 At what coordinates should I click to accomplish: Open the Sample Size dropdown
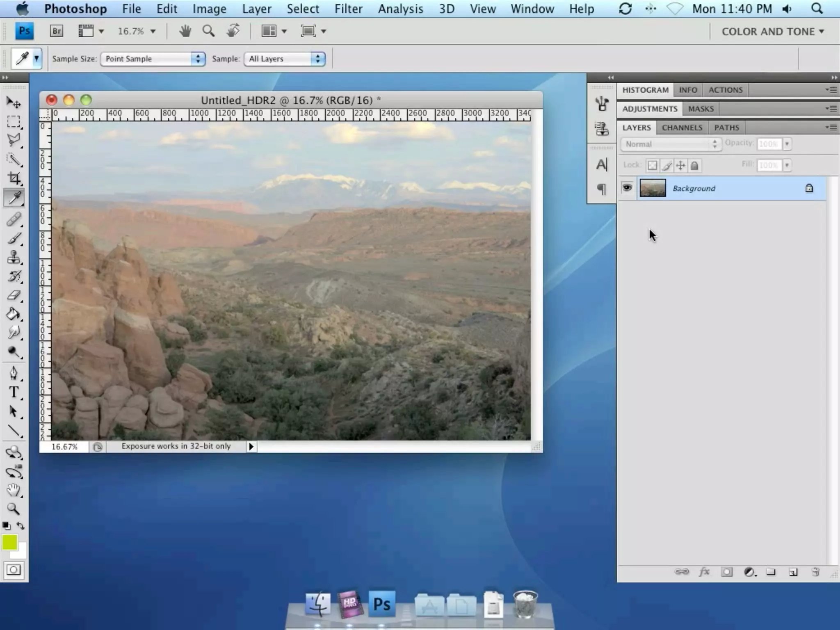[x=153, y=59]
